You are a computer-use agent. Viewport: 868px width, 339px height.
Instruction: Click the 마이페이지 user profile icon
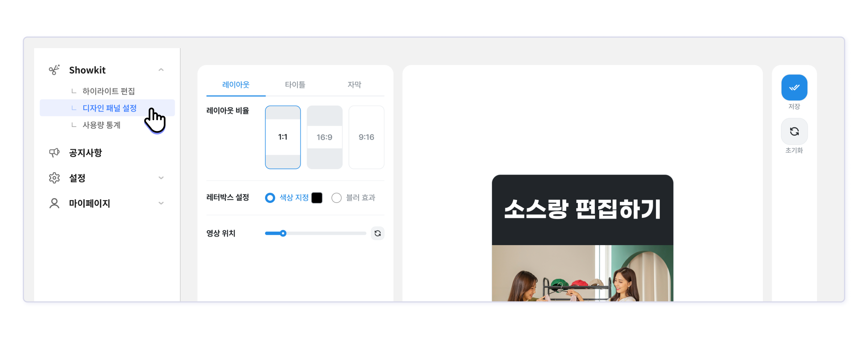point(54,203)
